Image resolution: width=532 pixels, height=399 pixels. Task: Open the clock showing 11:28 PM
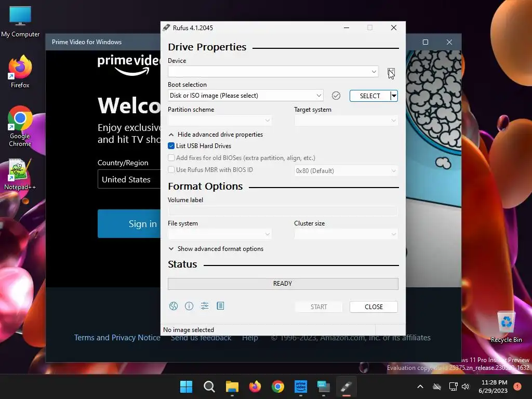click(x=494, y=387)
